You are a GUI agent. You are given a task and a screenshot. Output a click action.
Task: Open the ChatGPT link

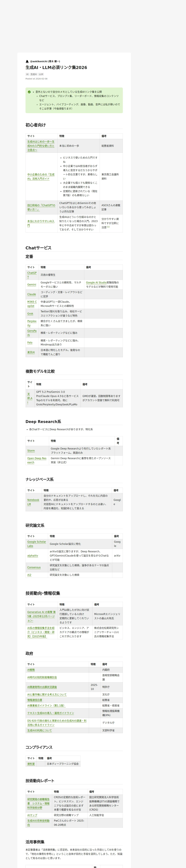[32, 275]
